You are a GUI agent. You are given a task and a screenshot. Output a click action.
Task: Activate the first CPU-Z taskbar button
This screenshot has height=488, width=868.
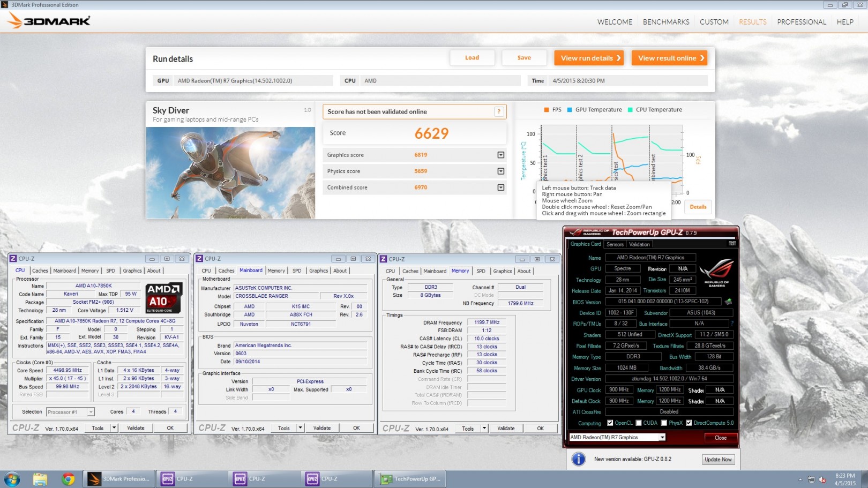pos(191,479)
